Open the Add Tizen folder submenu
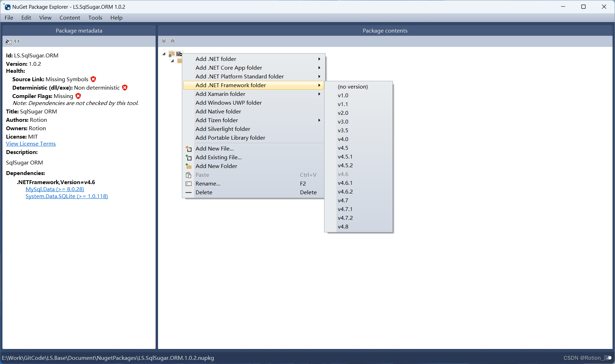 (319, 120)
